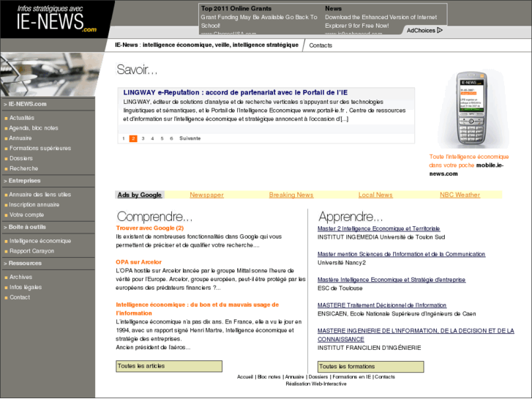Click Bloc notes in footer links
Viewport: 532px width, 399px height.
tap(269, 377)
